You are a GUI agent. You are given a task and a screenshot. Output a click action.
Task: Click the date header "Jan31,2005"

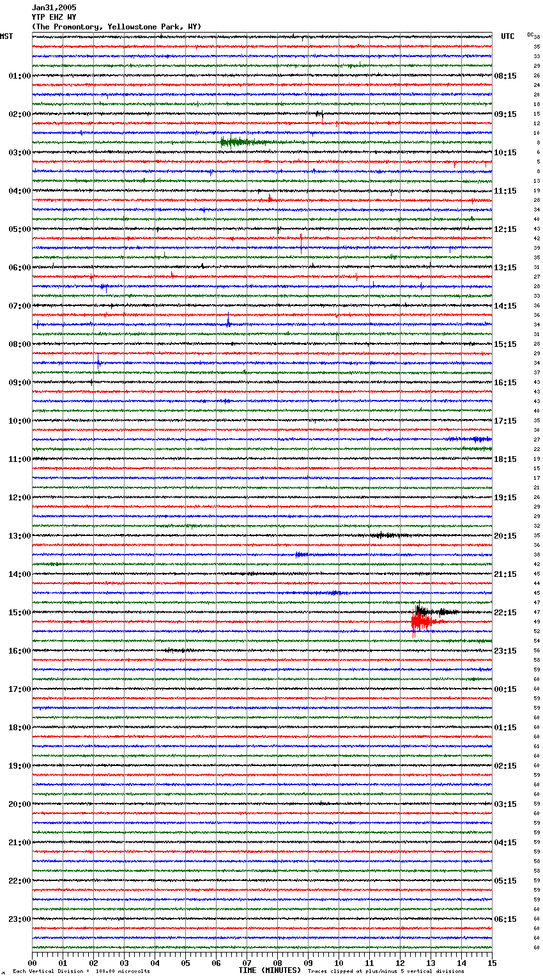pos(54,8)
